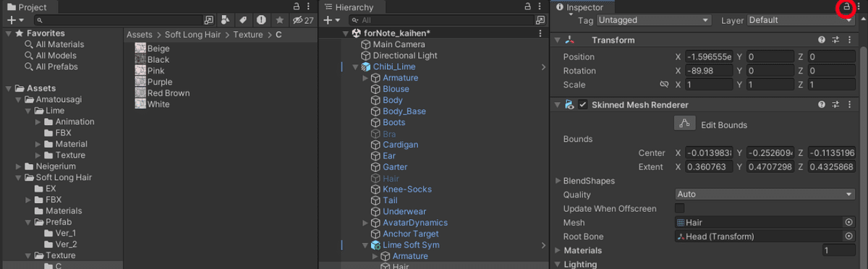The width and height of the screenshot is (868, 269).
Task: Select the Pink texture asset
Action: (x=156, y=71)
